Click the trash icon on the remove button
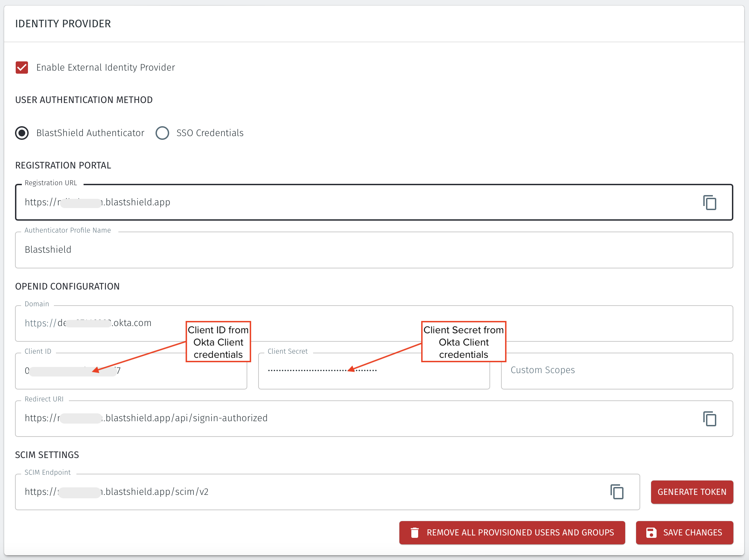The height and width of the screenshot is (560, 749). (x=415, y=532)
